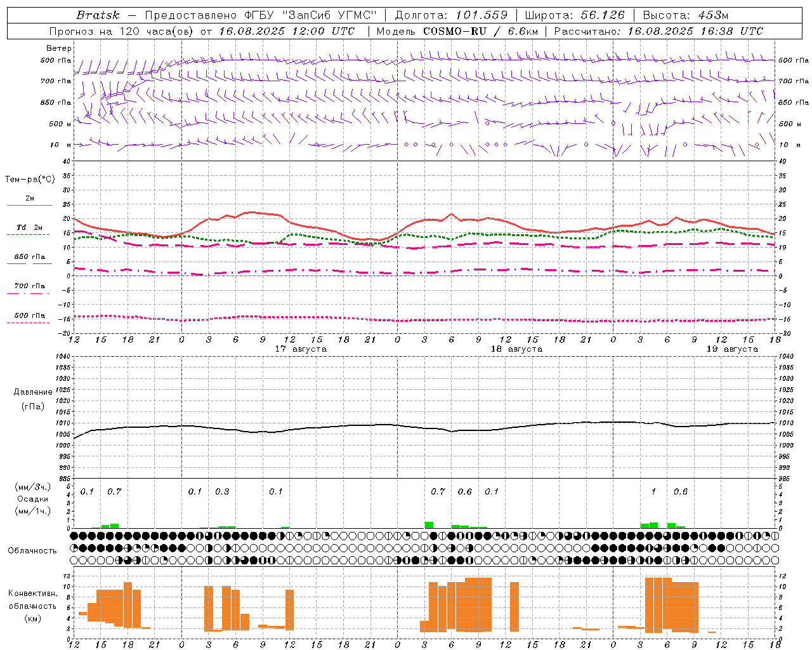Click the 0.3 precipitation amount value
The image size is (812, 650).
click(x=222, y=492)
